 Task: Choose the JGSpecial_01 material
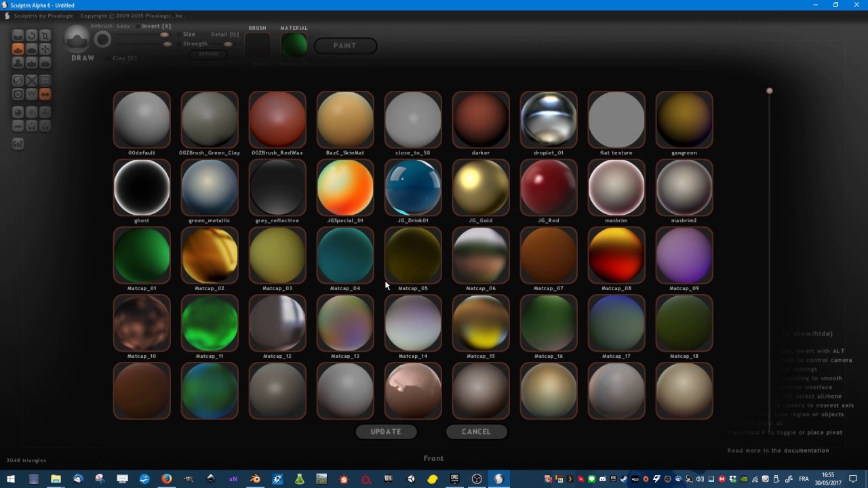[x=345, y=188]
